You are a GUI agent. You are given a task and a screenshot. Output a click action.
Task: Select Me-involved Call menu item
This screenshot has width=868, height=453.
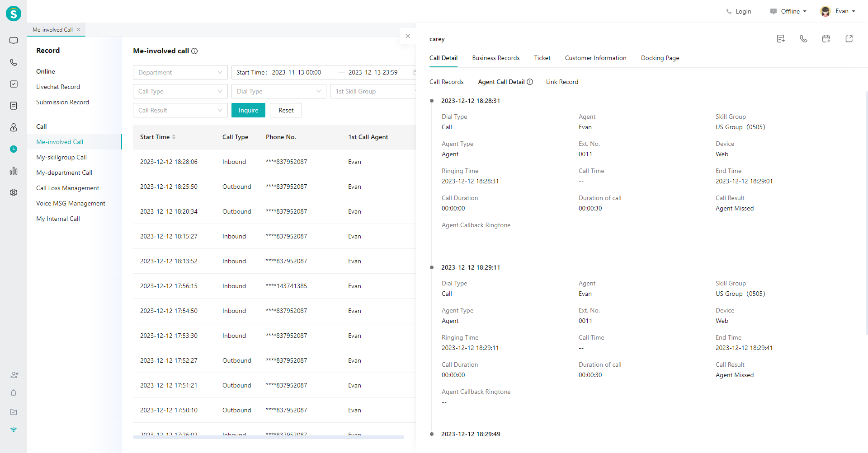pos(75,142)
